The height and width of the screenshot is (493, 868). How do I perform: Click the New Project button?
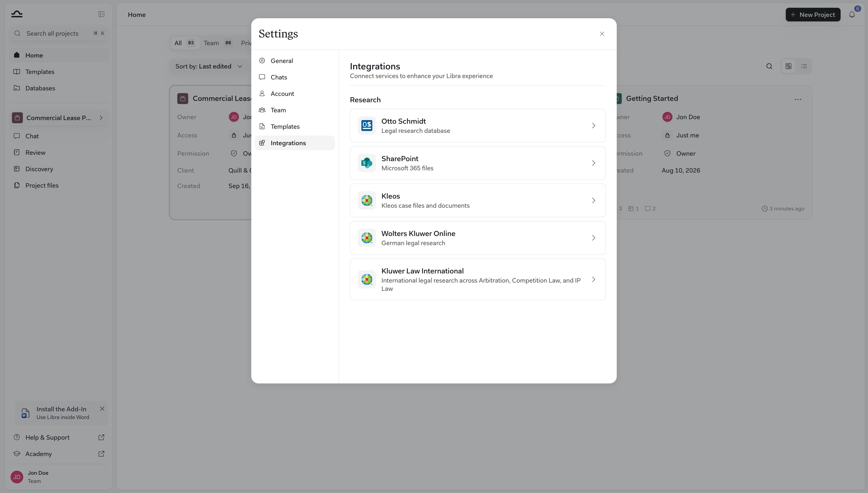813,15
